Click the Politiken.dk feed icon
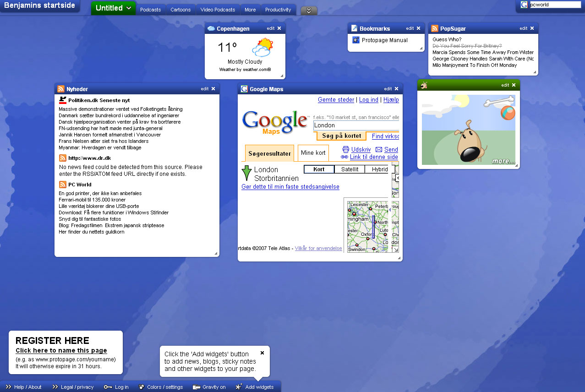585x392 pixels. pyautogui.click(x=63, y=100)
